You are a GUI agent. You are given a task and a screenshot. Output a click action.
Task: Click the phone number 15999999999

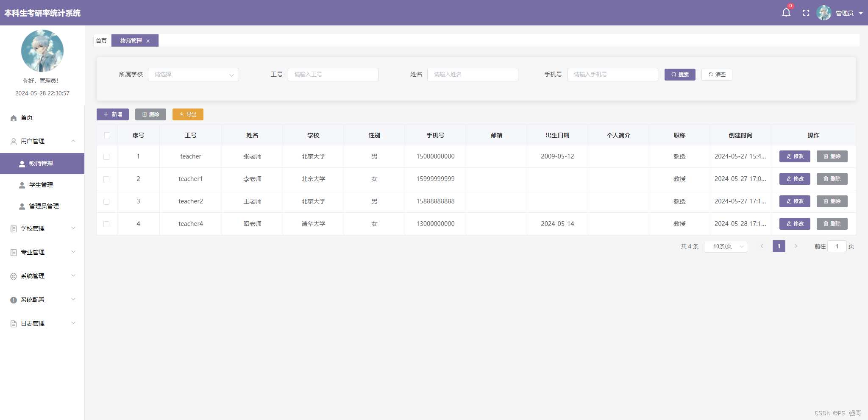[435, 179]
